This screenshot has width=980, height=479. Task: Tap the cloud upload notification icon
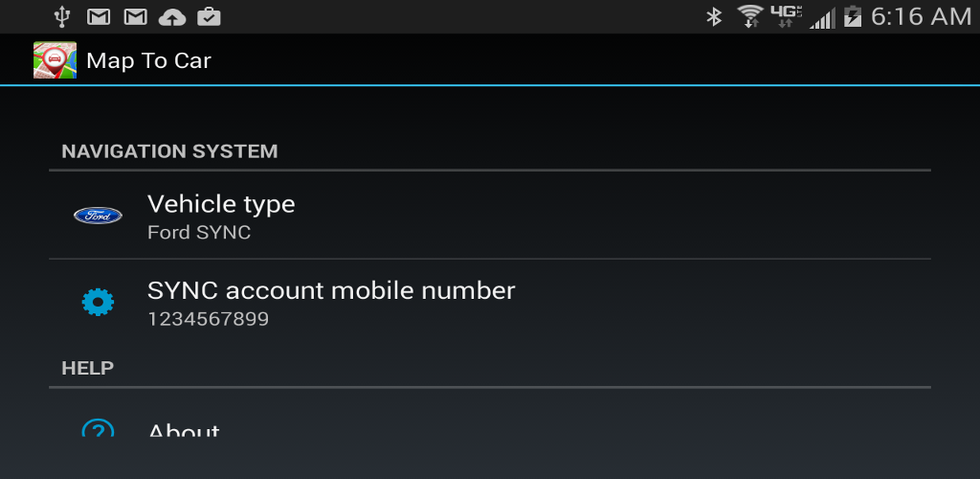pyautogui.click(x=172, y=17)
